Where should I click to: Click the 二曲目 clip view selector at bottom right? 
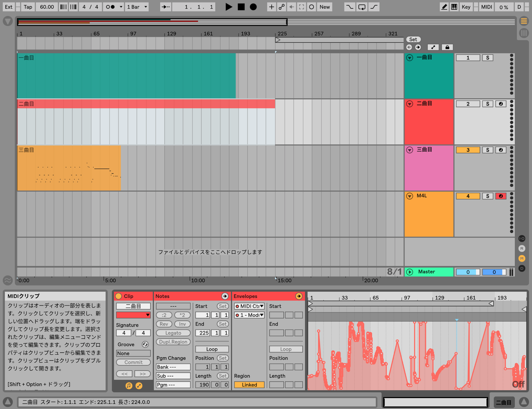pyautogui.click(x=504, y=402)
